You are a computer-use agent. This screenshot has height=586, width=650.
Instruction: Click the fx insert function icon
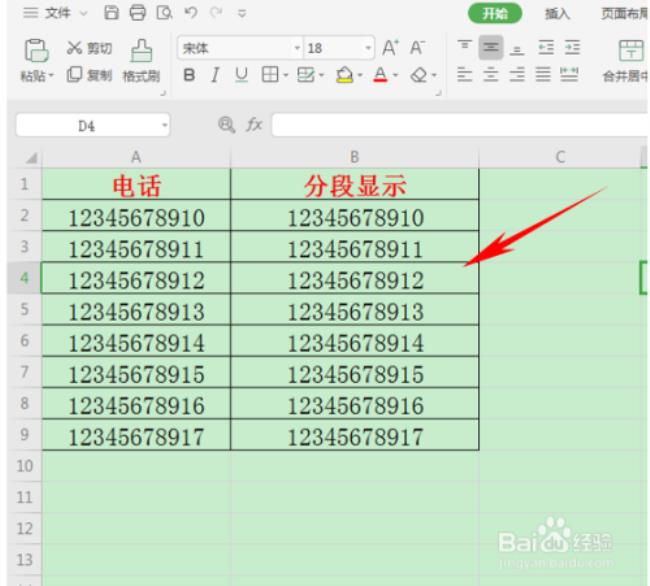click(x=254, y=125)
